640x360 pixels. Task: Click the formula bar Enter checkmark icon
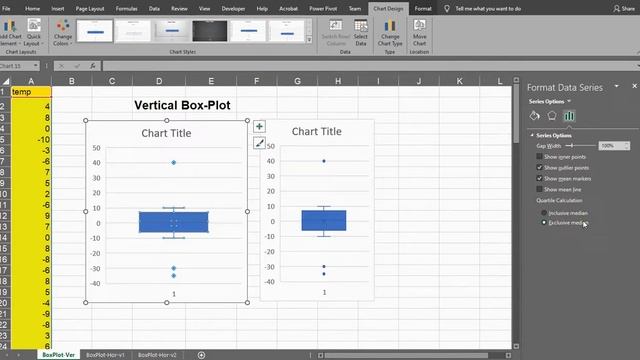pos(77,66)
